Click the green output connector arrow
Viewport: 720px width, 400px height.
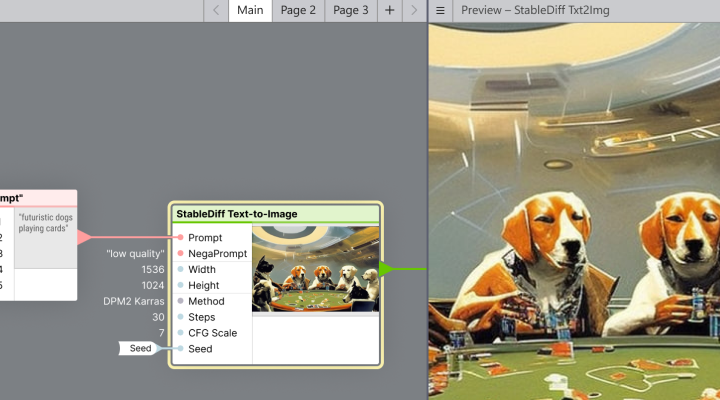tap(388, 268)
